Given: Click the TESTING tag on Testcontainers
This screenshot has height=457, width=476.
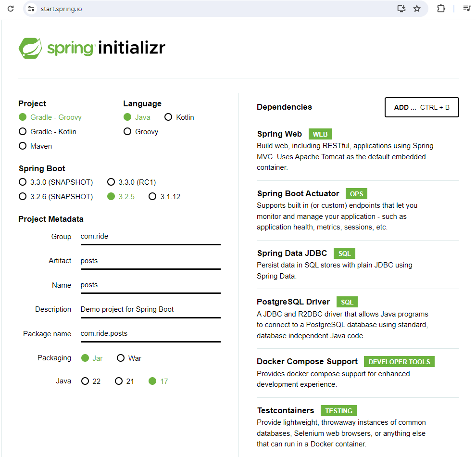Looking at the screenshot, I should coord(339,411).
